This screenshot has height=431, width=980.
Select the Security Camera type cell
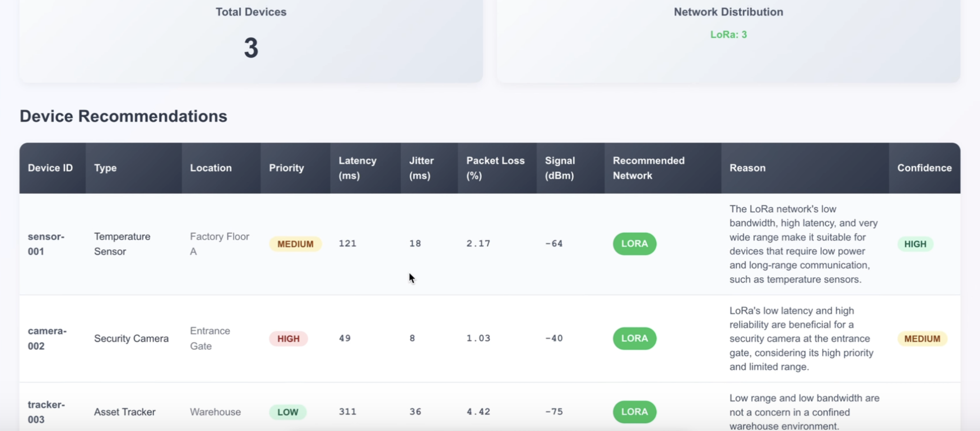click(x=131, y=339)
